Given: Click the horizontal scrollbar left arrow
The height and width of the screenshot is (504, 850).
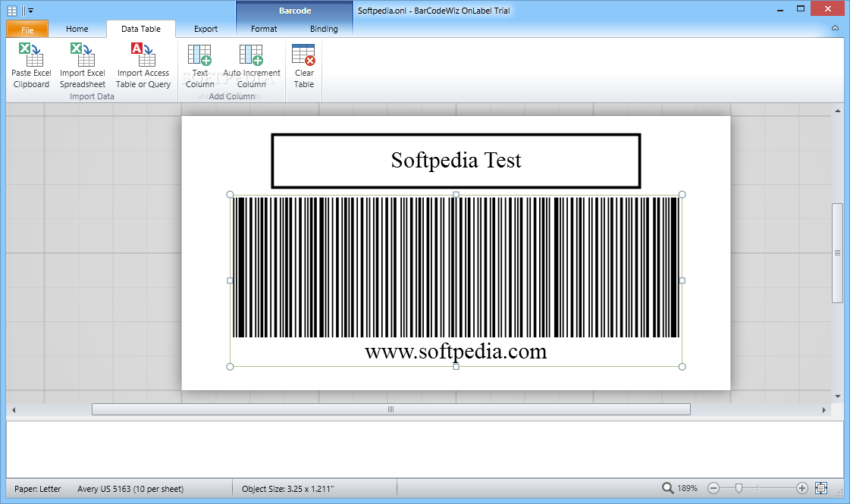Looking at the screenshot, I should [14, 410].
